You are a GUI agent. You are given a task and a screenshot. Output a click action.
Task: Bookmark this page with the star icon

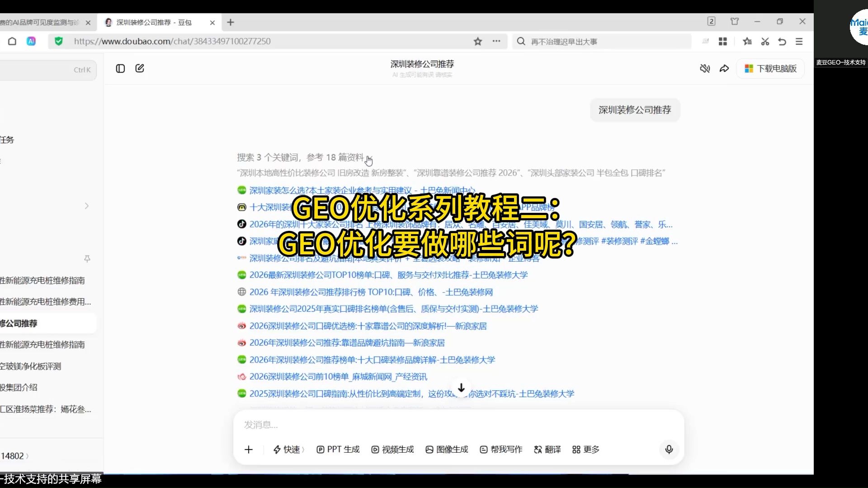click(478, 42)
